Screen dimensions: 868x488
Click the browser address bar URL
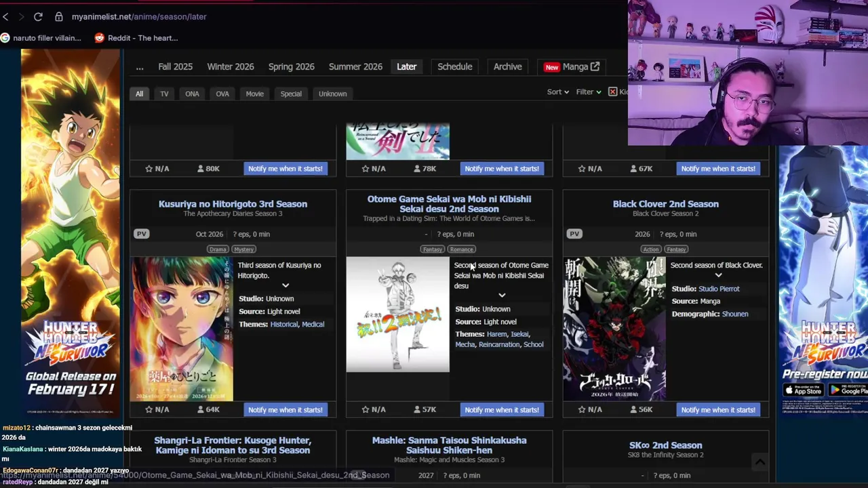click(x=139, y=16)
